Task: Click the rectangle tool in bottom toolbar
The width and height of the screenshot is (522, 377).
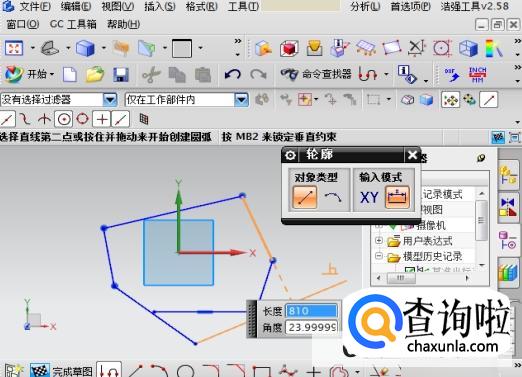Action: tap(262, 371)
